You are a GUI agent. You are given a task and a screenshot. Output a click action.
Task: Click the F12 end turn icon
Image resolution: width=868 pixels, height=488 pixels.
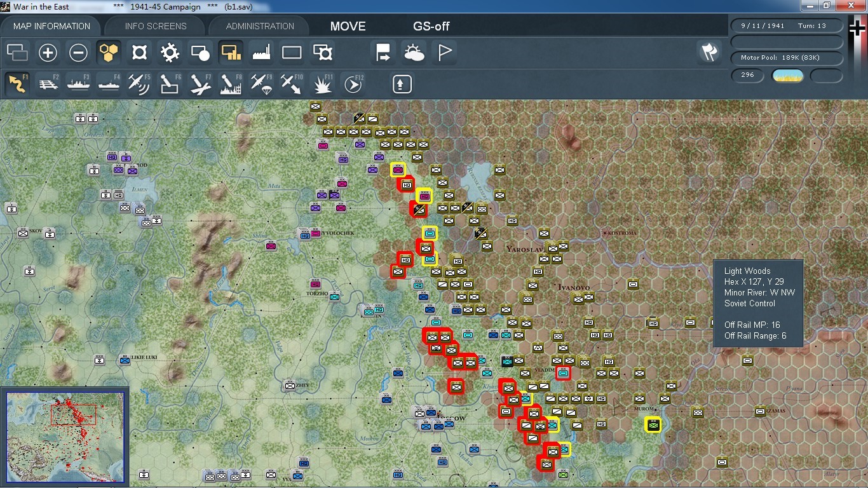tap(353, 84)
